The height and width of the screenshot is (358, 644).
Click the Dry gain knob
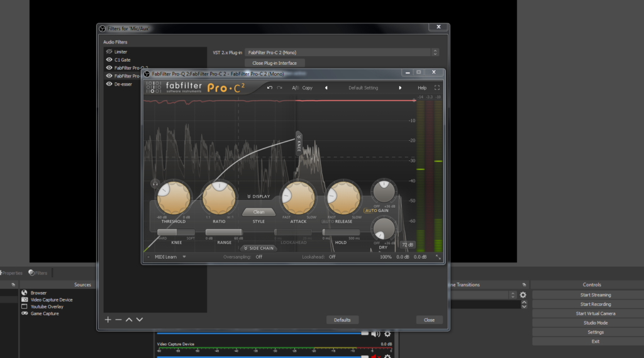(384, 228)
